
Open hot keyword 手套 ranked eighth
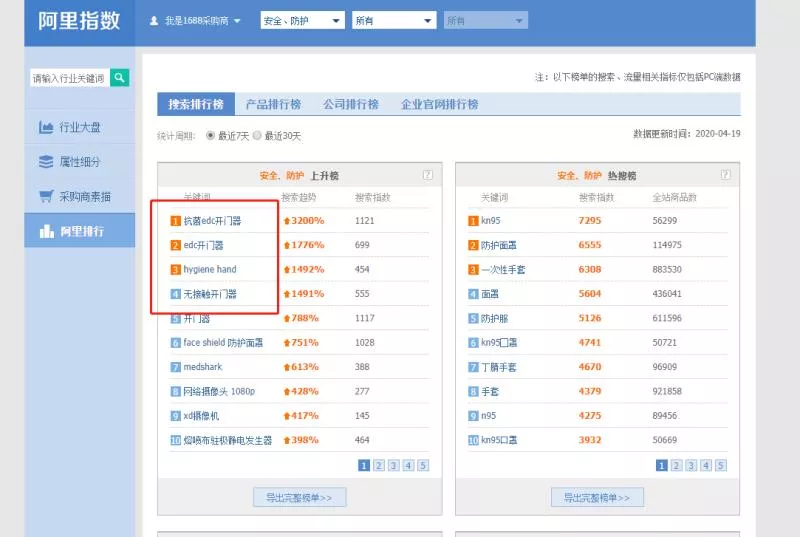click(x=490, y=391)
